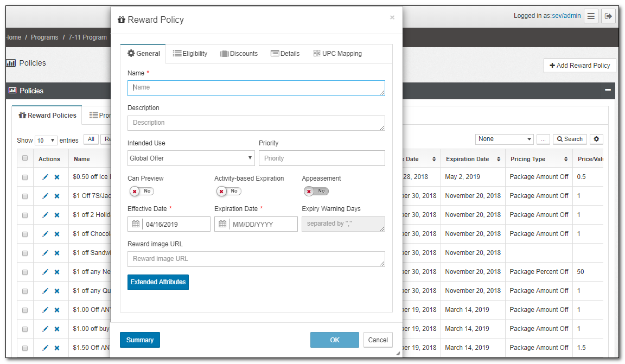Open the hamburger menu icon
Viewport: 625px width, 364px height.
tap(591, 16)
